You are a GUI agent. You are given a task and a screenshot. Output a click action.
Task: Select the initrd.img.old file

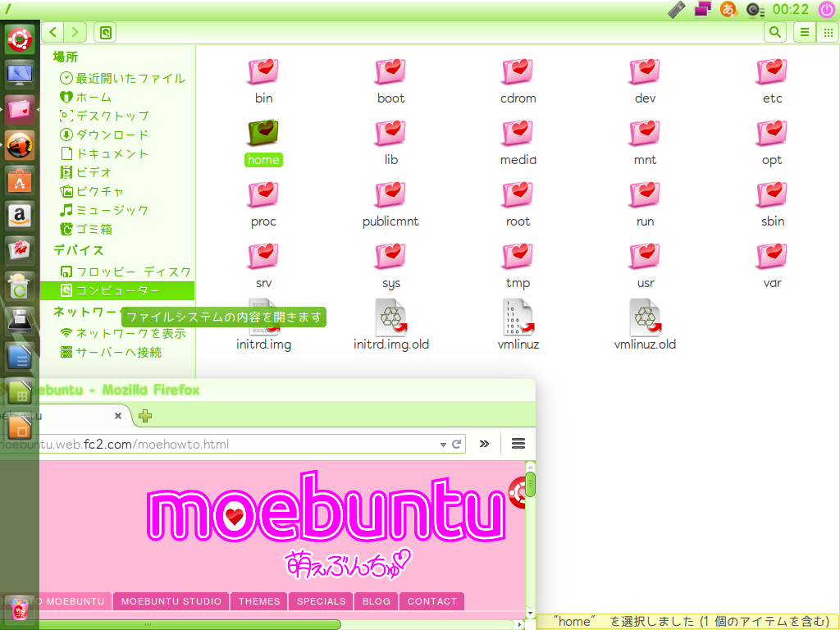click(391, 319)
